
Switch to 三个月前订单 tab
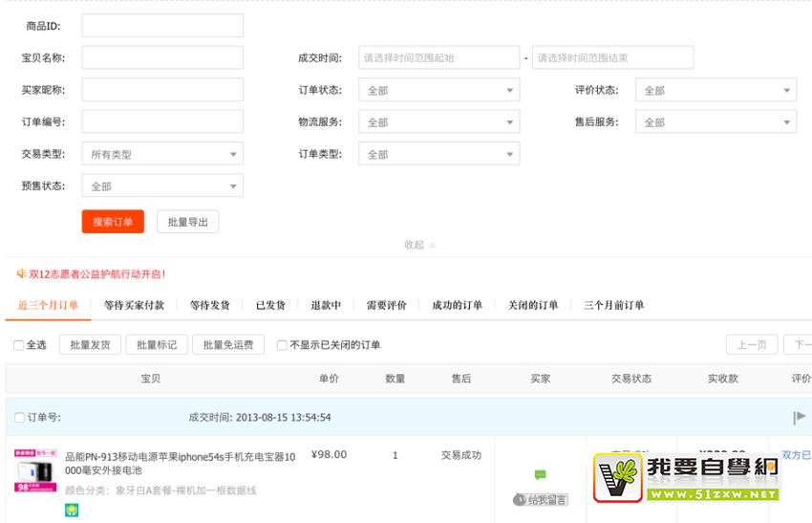coord(613,305)
